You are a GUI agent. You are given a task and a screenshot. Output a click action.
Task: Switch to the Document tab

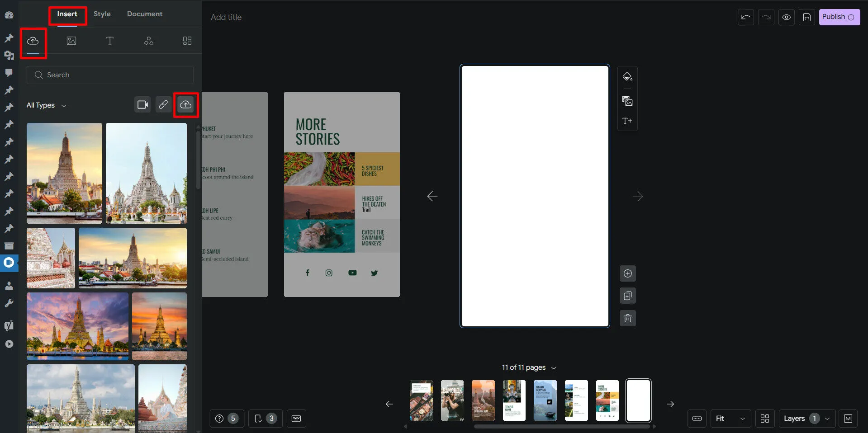point(144,14)
